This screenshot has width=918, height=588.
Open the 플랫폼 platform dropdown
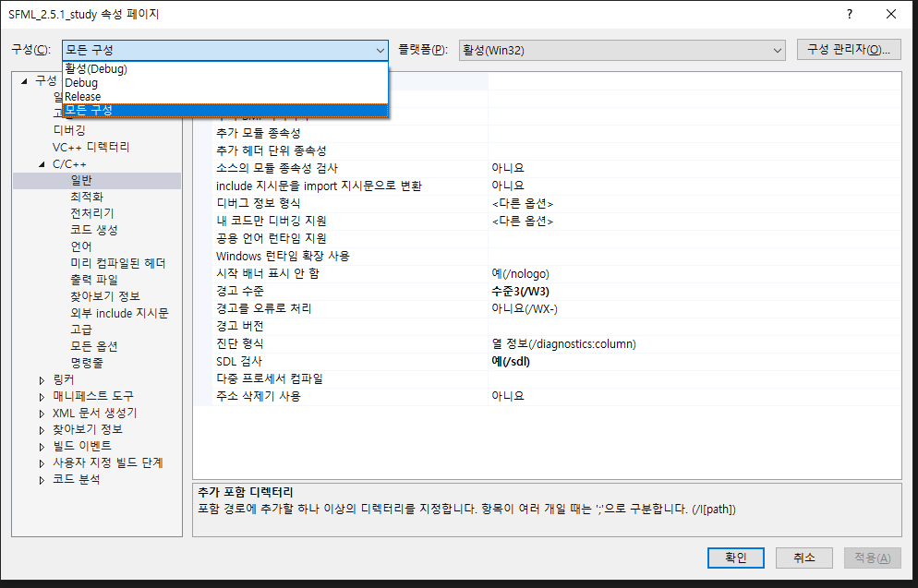(x=622, y=51)
